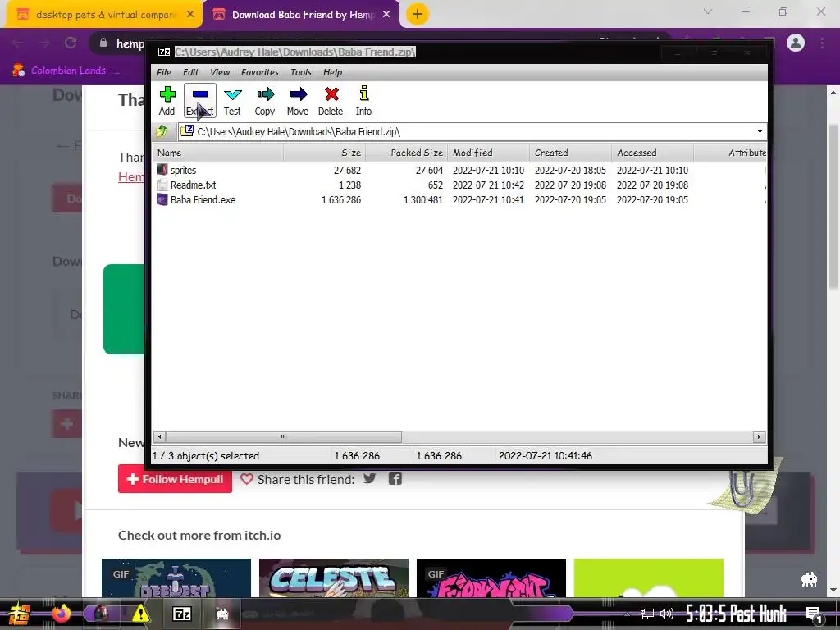Open a new browser tab
Image resolution: width=840 pixels, height=630 pixels.
(x=418, y=15)
